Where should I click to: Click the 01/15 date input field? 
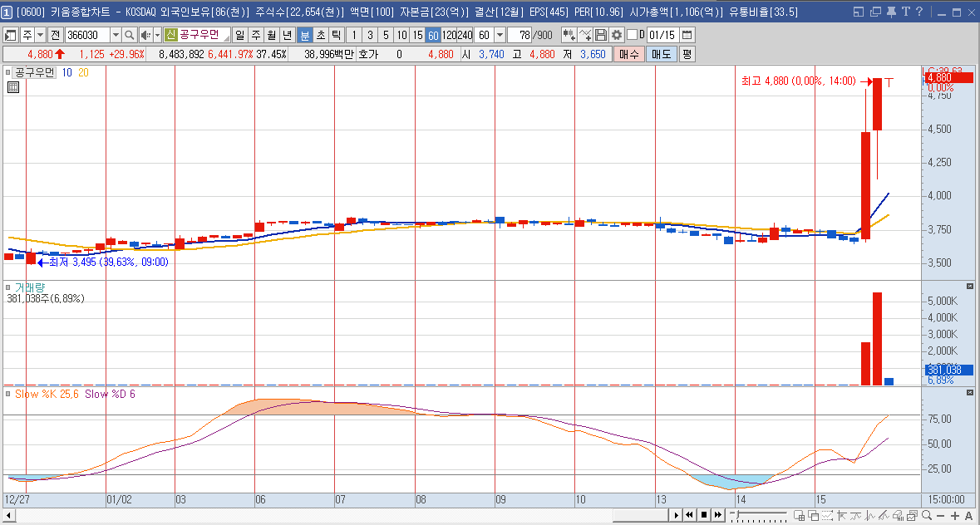coord(662,36)
